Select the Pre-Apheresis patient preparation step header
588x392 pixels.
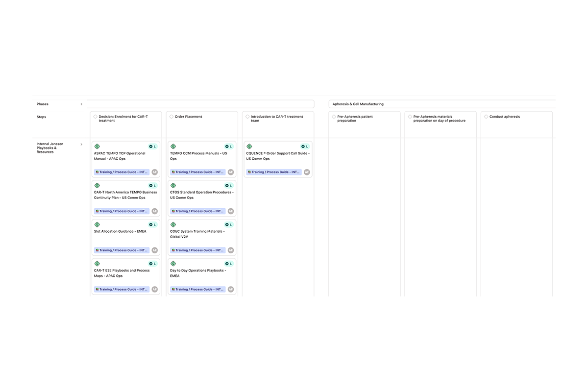355,119
